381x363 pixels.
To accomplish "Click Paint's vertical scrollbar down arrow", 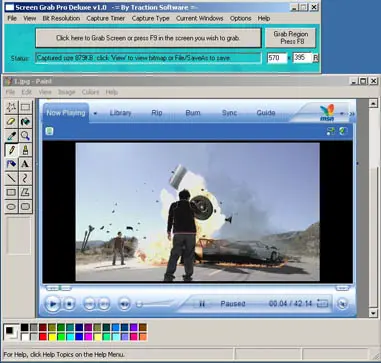I will (x=373, y=312).
